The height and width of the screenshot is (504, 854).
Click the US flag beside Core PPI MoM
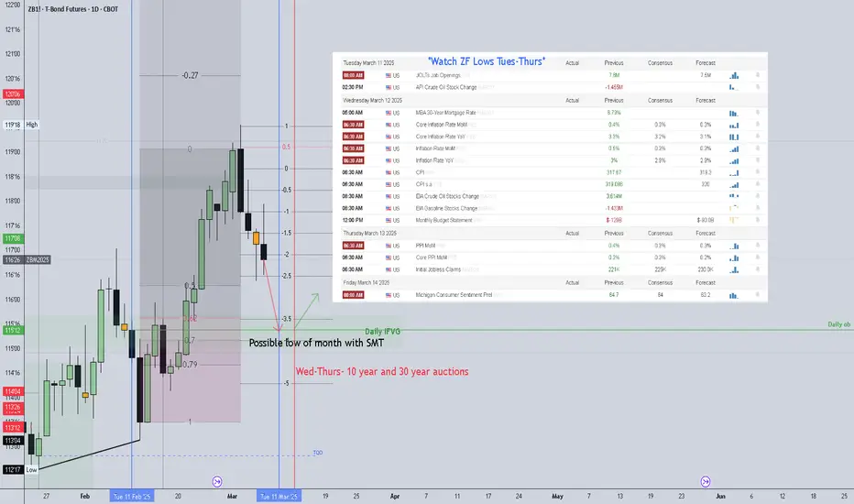coord(389,257)
